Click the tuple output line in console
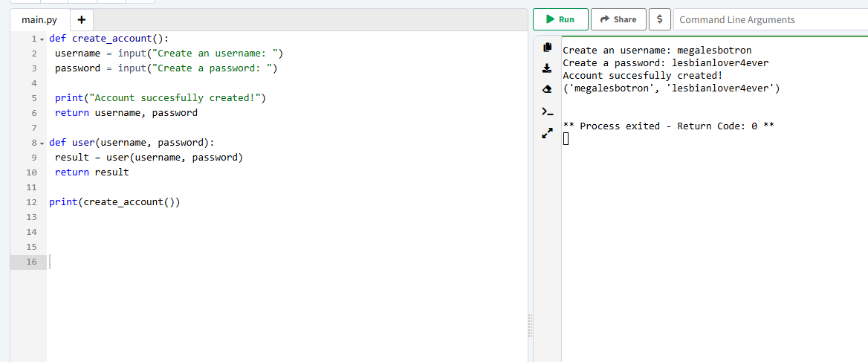The image size is (868, 362). [x=671, y=88]
